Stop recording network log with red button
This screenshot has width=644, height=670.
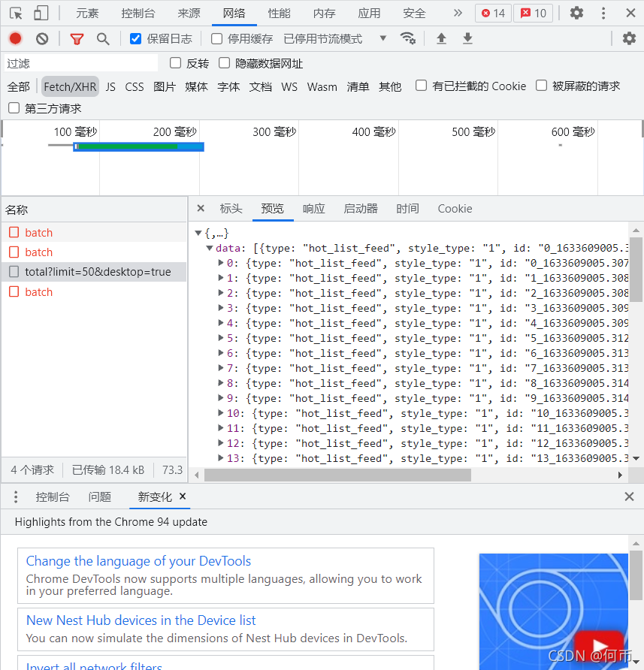point(15,39)
